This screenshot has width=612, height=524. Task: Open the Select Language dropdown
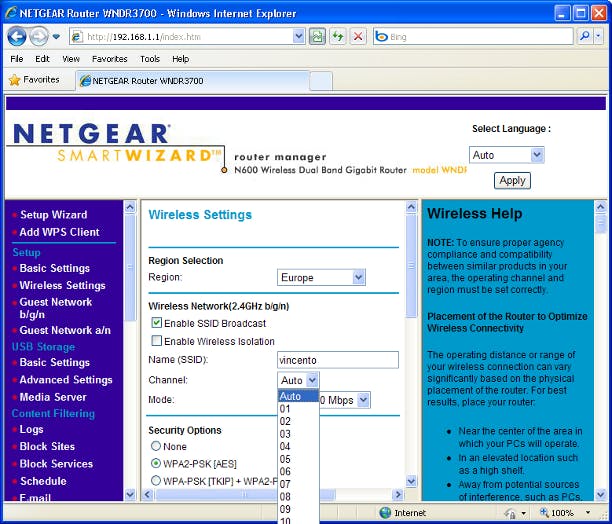(x=506, y=155)
